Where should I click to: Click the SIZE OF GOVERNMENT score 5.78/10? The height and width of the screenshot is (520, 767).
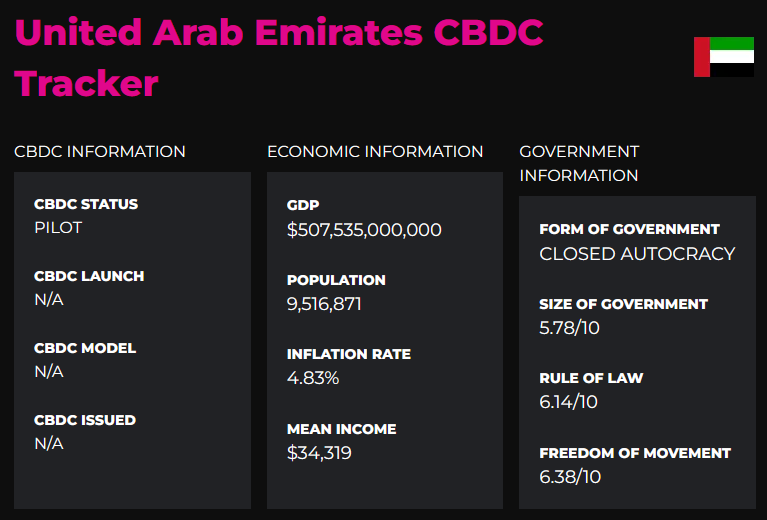pyautogui.click(x=569, y=328)
